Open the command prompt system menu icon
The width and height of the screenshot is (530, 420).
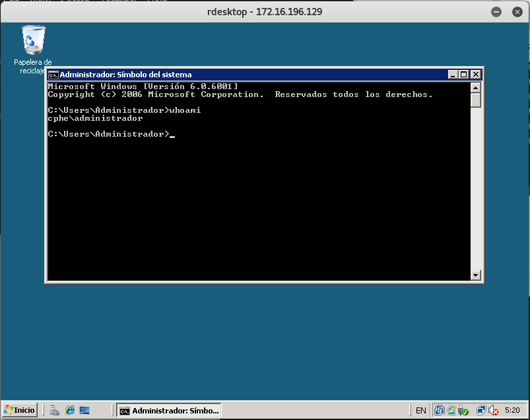(53, 75)
